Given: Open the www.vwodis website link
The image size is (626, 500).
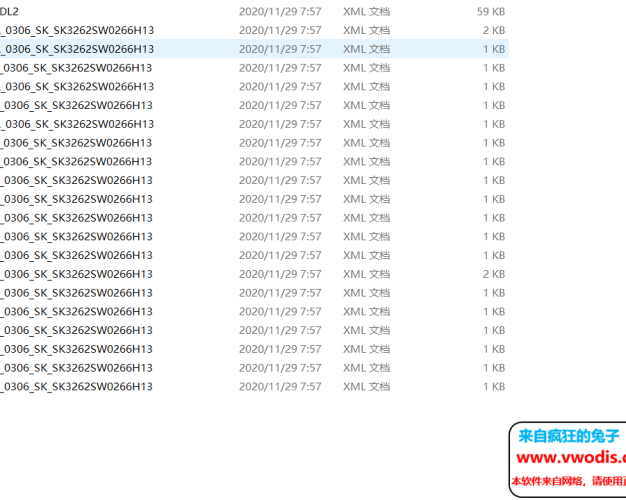Looking at the screenshot, I should [570, 458].
